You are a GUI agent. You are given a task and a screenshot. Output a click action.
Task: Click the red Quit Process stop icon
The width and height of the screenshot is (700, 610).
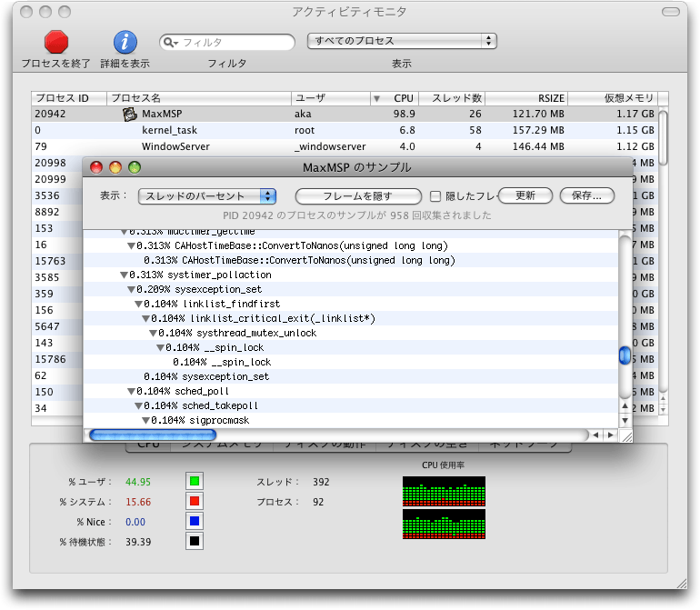click(56, 42)
